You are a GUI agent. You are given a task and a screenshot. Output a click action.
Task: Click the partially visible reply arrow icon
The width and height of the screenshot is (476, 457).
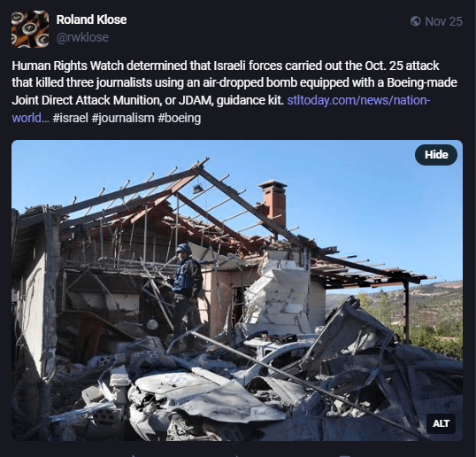tap(133, 455)
